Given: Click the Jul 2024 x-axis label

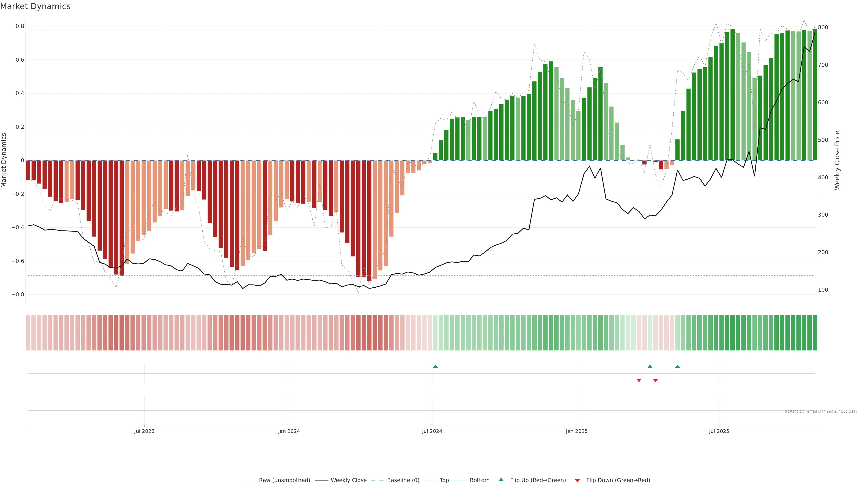Looking at the screenshot, I should point(432,431).
